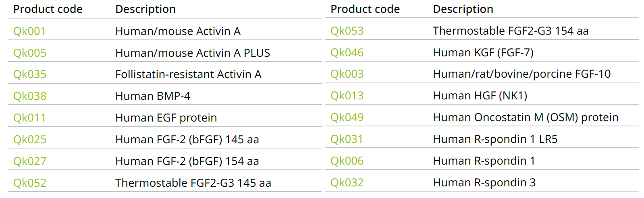
Task: Open the Qk049 product code link
Action: (347, 118)
